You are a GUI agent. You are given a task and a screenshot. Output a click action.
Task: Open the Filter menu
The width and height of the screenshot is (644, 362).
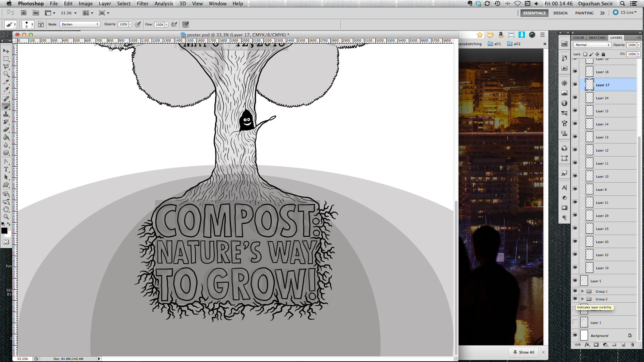click(143, 4)
